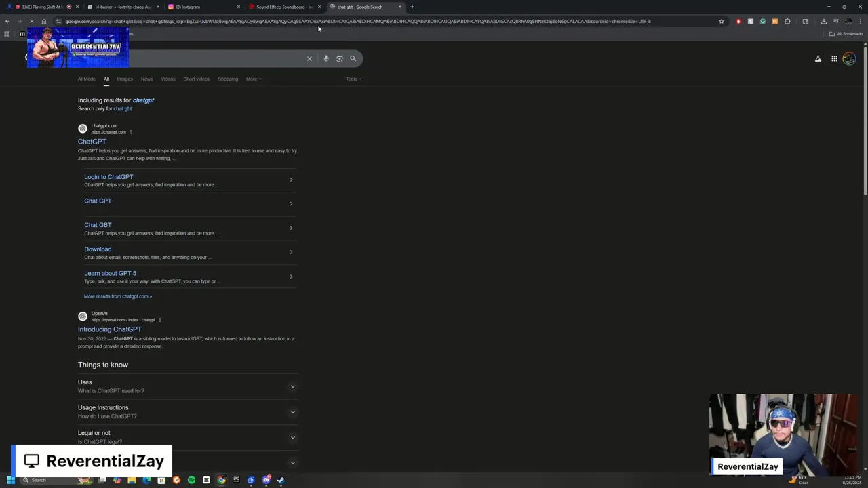Open Chrome downloads
The height and width of the screenshot is (488, 868).
pyautogui.click(x=824, y=21)
